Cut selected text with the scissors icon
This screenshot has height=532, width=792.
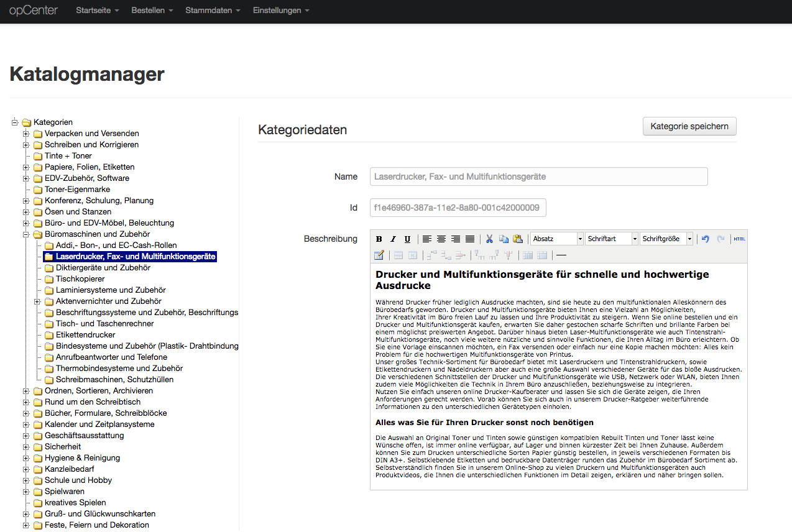[x=489, y=239]
